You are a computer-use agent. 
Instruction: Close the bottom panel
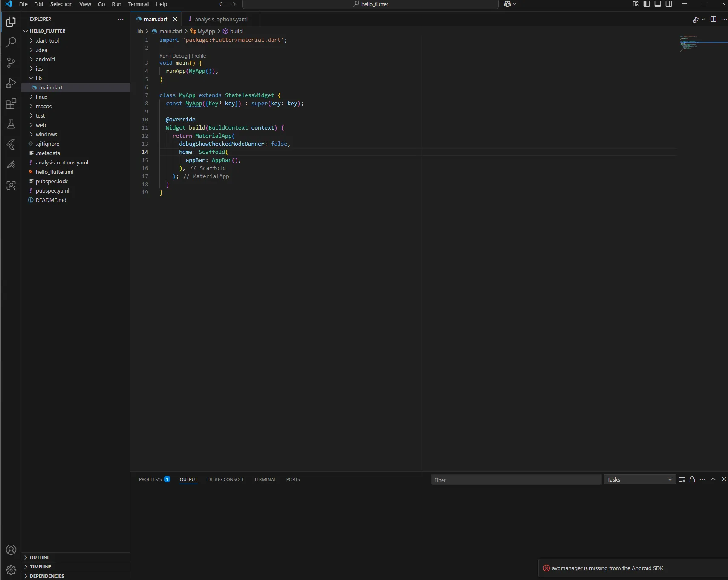724,479
